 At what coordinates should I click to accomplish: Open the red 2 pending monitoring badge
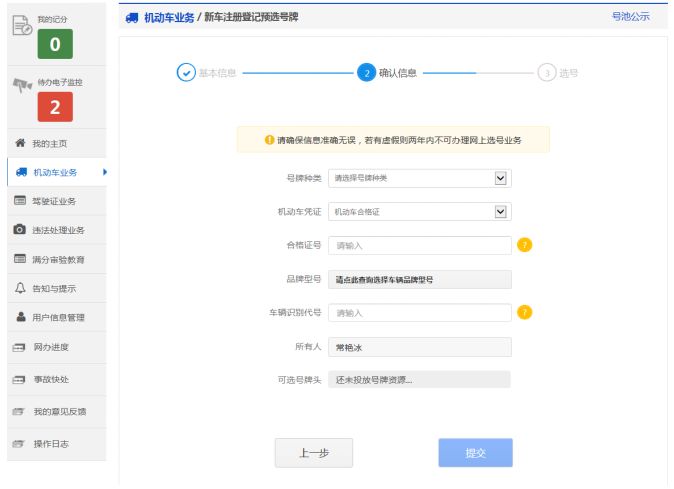point(55,107)
